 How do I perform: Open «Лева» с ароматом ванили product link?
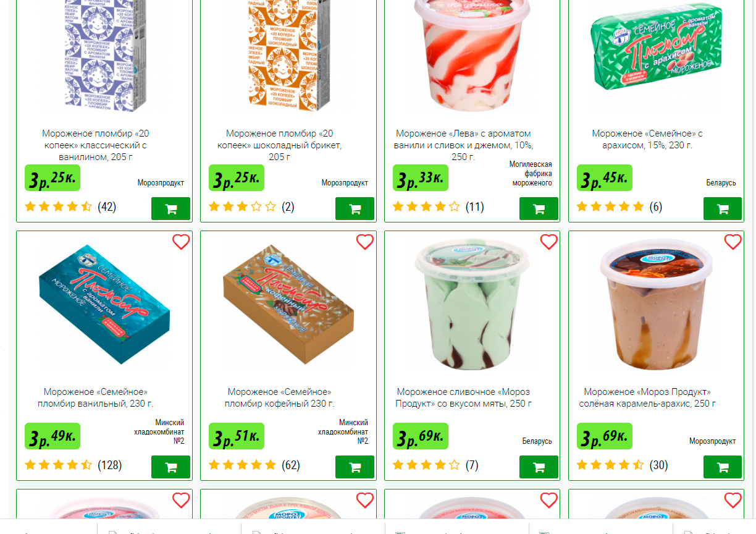point(463,145)
